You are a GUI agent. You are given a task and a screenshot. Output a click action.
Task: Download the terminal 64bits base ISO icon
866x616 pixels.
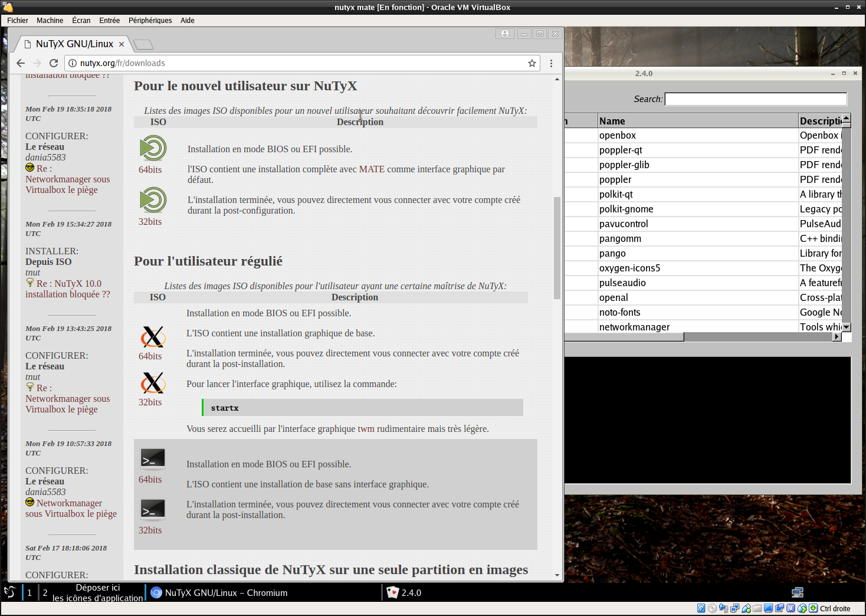pos(153,459)
